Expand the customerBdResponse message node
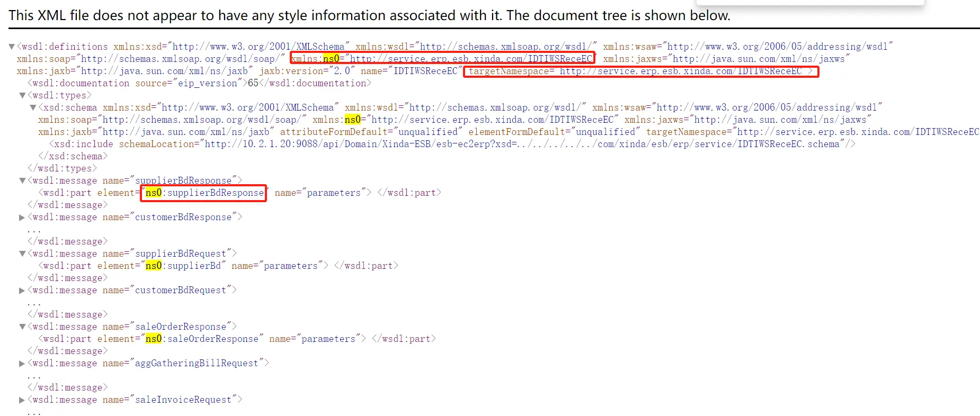980x416 pixels. click(22, 217)
